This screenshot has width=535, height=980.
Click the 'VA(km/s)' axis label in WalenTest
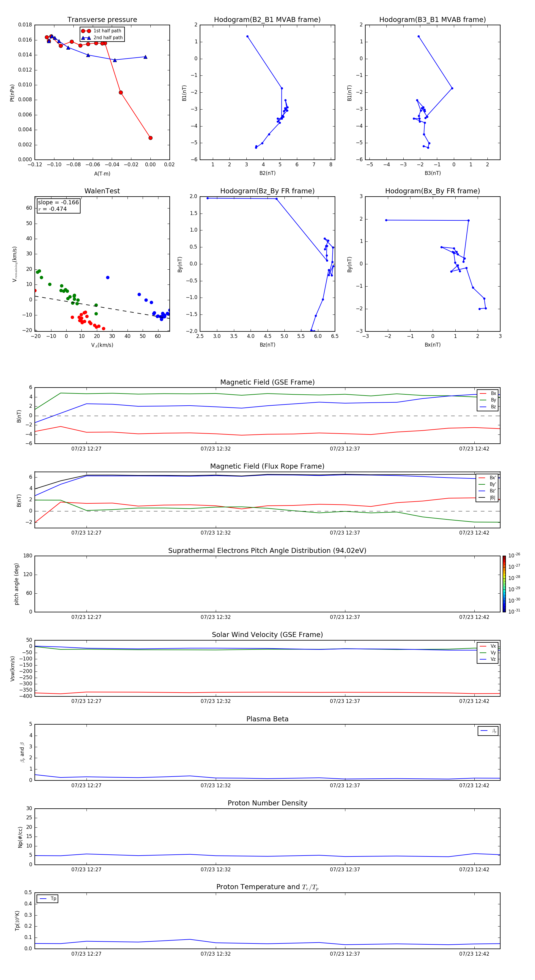click(102, 345)
